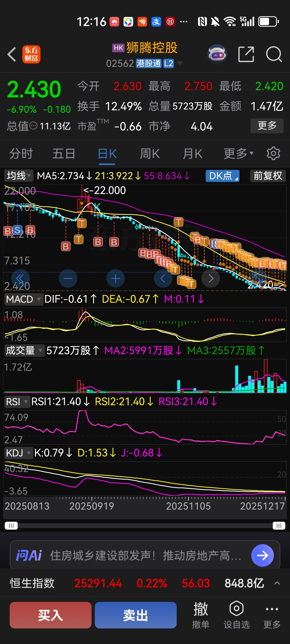Image resolution: width=290 pixels, height=644 pixels.
Task: Tap the 问Ai logo
Action: tap(29, 555)
